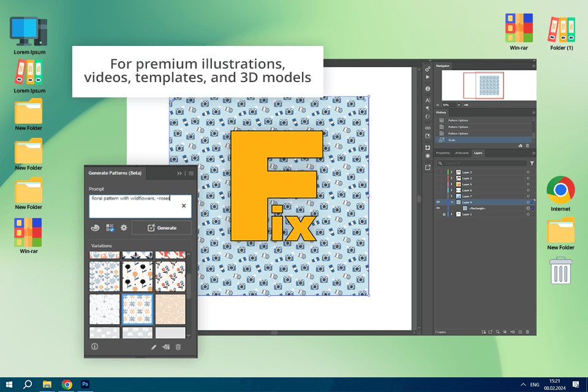Click the target circle for Layer 6
The width and height of the screenshot is (588, 392).
tap(528, 190)
